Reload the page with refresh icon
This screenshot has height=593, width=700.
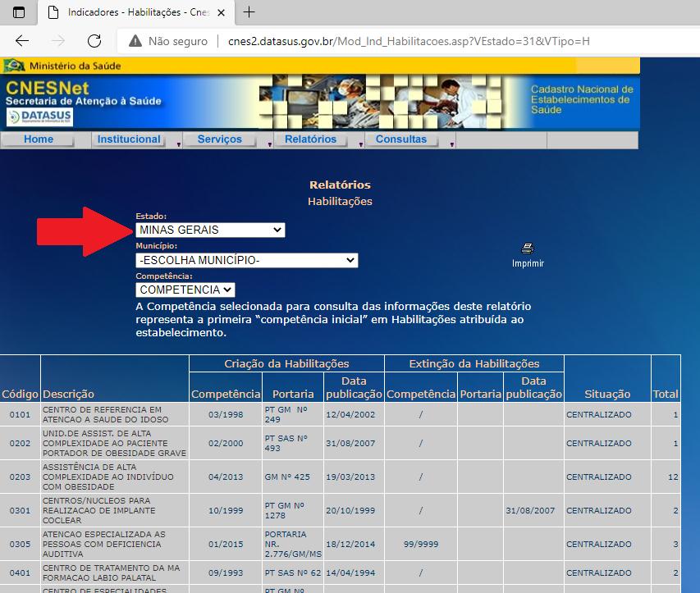pyautogui.click(x=94, y=41)
